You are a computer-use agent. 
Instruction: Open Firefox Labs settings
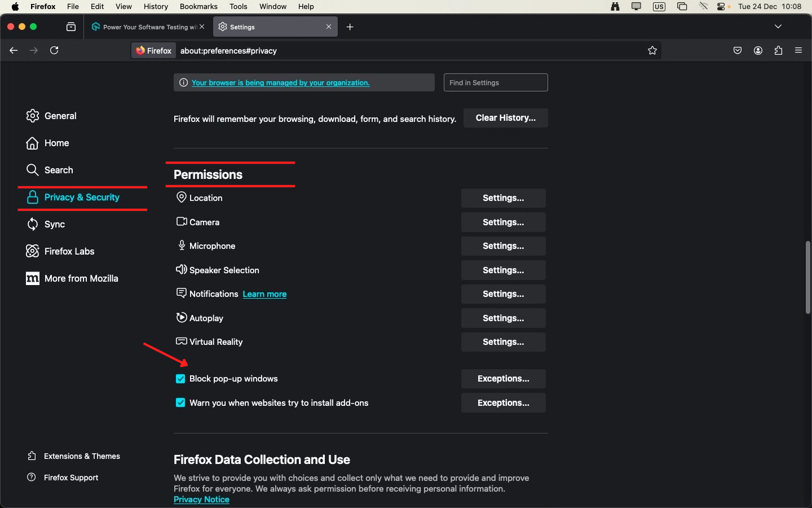[x=68, y=251]
